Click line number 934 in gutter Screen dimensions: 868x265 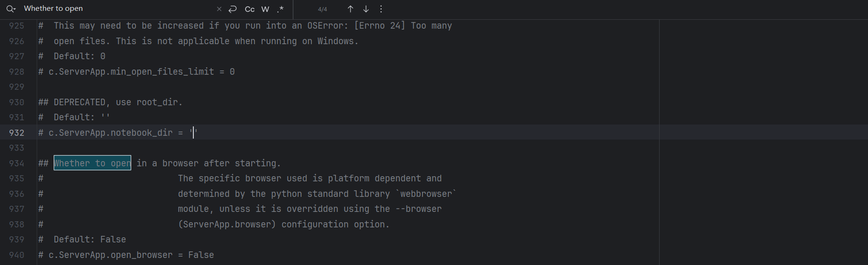17,164
